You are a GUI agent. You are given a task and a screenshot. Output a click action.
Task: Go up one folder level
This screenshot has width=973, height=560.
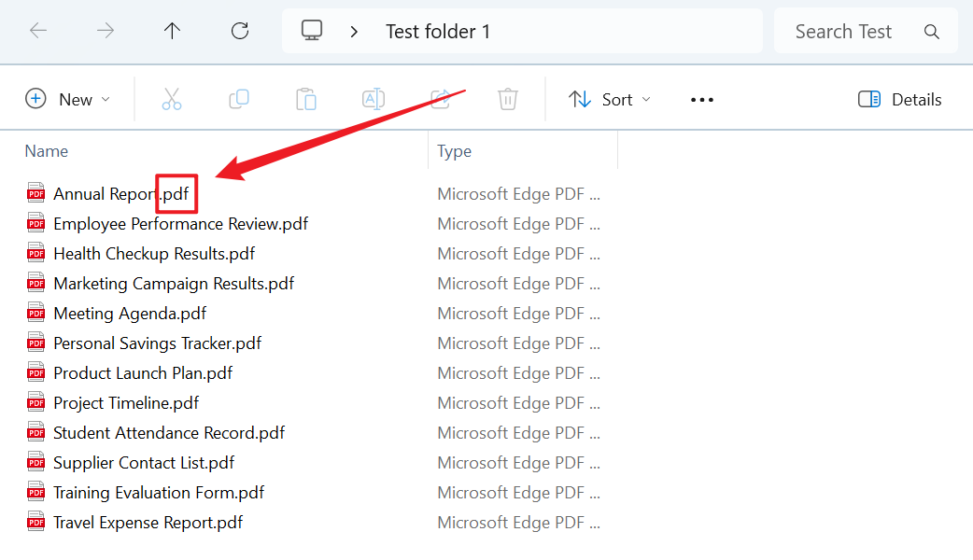[x=172, y=30]
